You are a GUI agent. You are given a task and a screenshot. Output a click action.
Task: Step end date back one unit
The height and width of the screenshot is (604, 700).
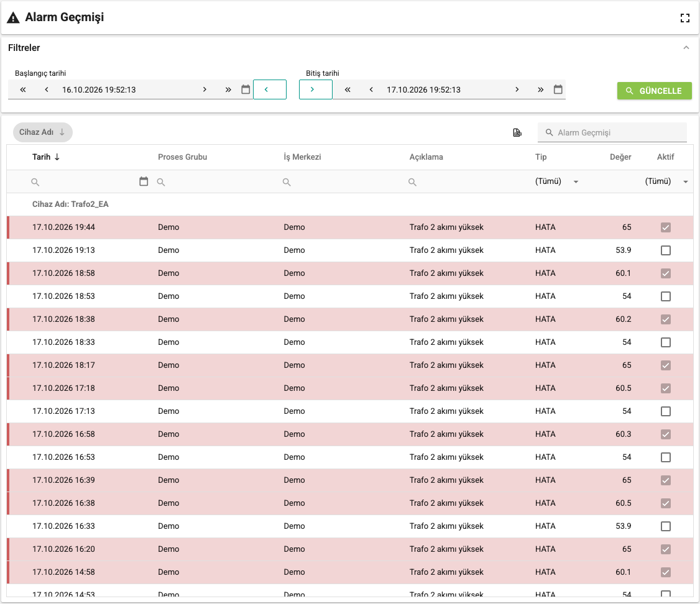371,89
